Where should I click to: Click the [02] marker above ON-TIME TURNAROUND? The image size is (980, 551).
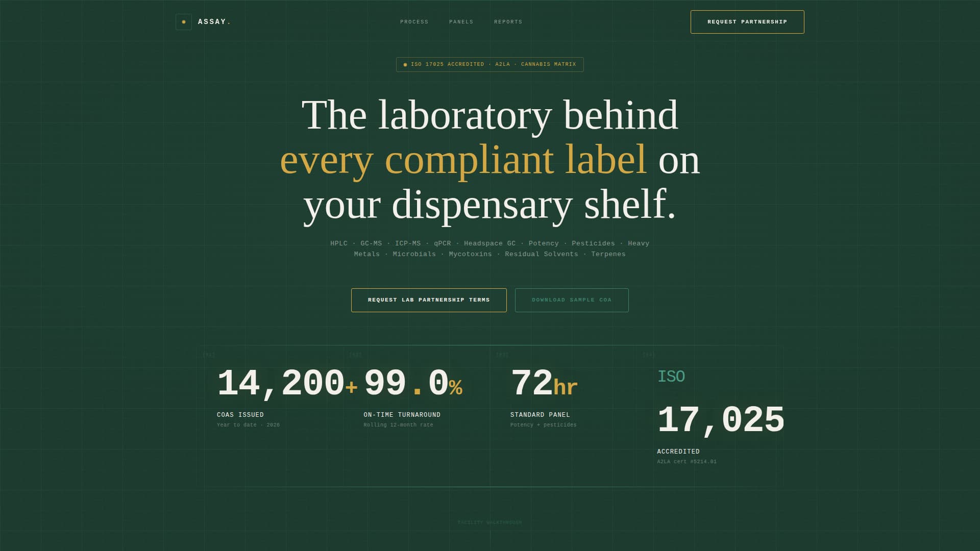pos(355,354)
